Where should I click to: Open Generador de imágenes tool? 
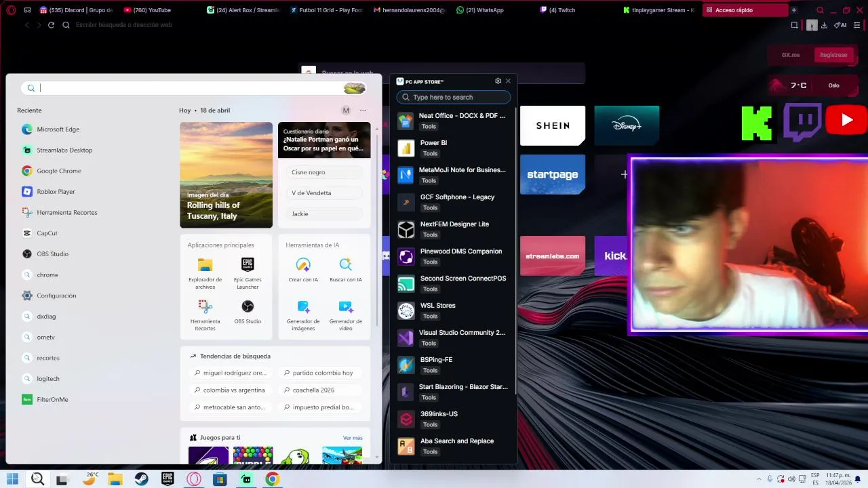(x=303, y=315)
